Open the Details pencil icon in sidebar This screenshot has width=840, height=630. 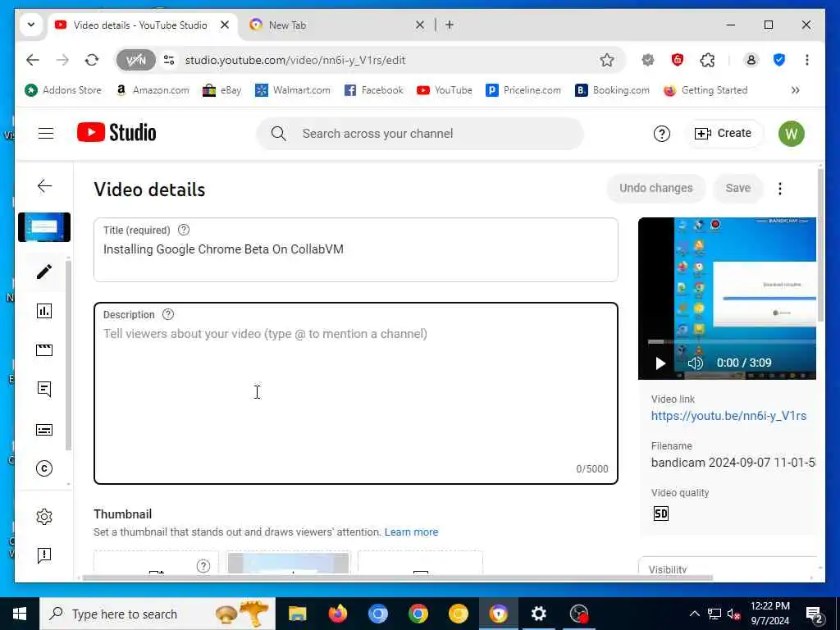tap(44, 272)
